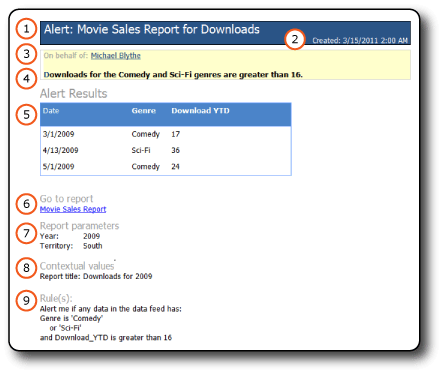Click the download value 24

[x=176, y=166]
